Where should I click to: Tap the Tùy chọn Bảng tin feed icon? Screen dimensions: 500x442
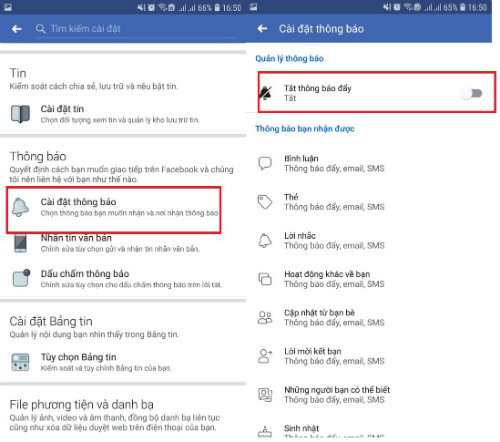(x=20, y=362)
